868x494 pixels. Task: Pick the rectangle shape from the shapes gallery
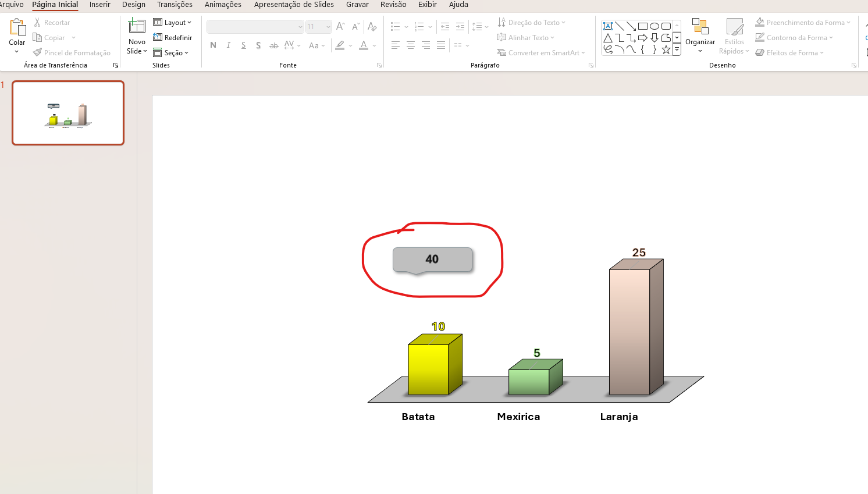643,26
